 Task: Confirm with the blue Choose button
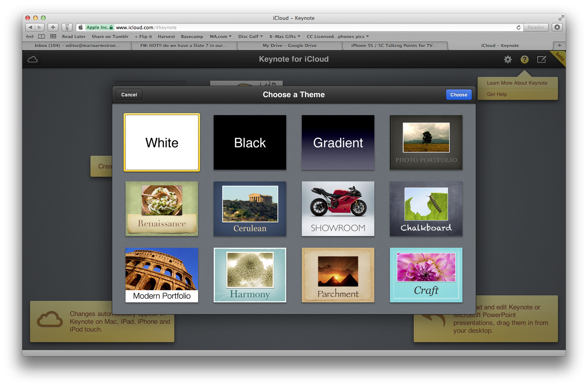coord(459,95)
